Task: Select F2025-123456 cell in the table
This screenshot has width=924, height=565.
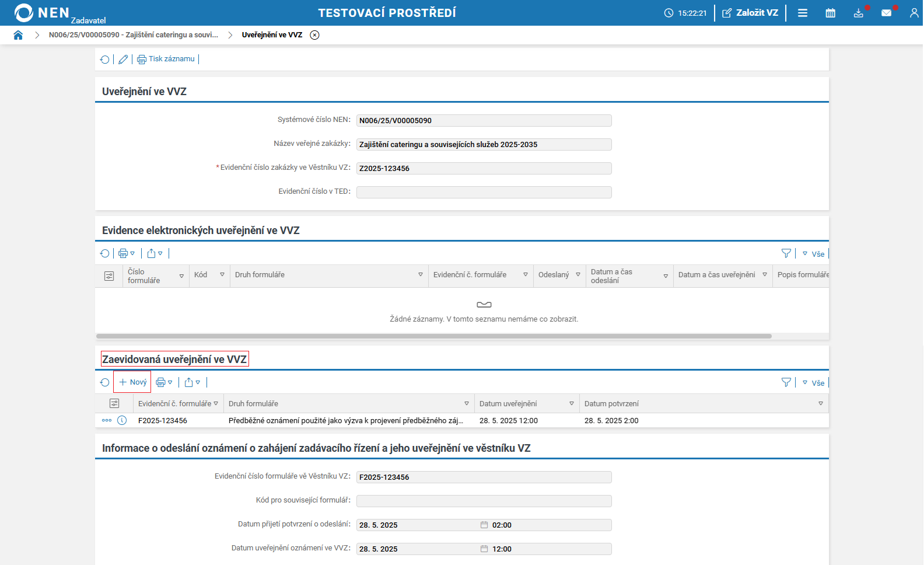Action: point(163,420)
